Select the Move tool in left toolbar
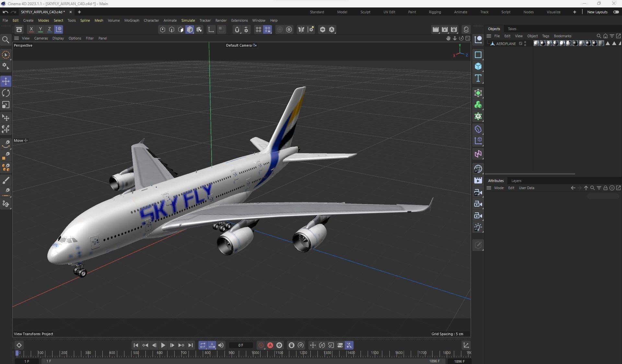The width and height of the screenshot is (622, 364). (x=6, y=81)
